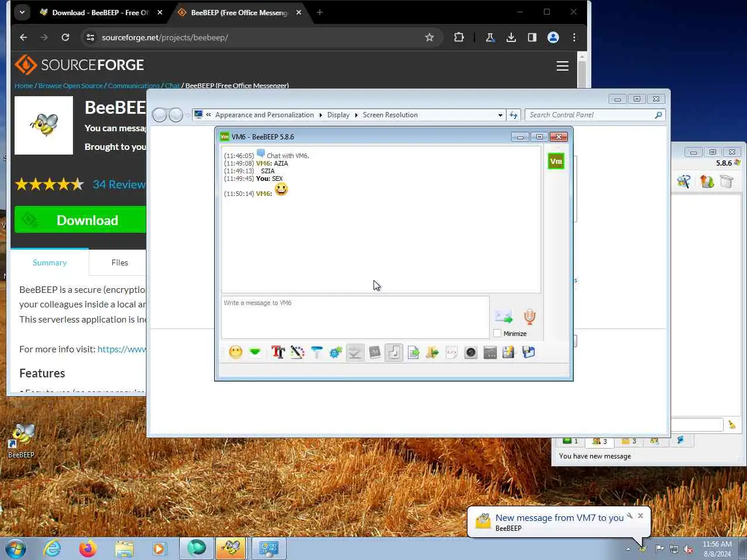Click the Home breadcrumb link on SourceForge
This screenshot has width=747, height=560.
click(24, 86)
